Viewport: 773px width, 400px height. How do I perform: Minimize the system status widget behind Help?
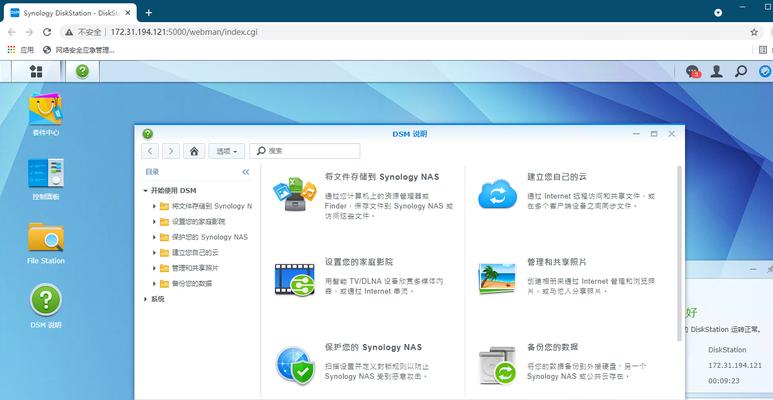753,269
